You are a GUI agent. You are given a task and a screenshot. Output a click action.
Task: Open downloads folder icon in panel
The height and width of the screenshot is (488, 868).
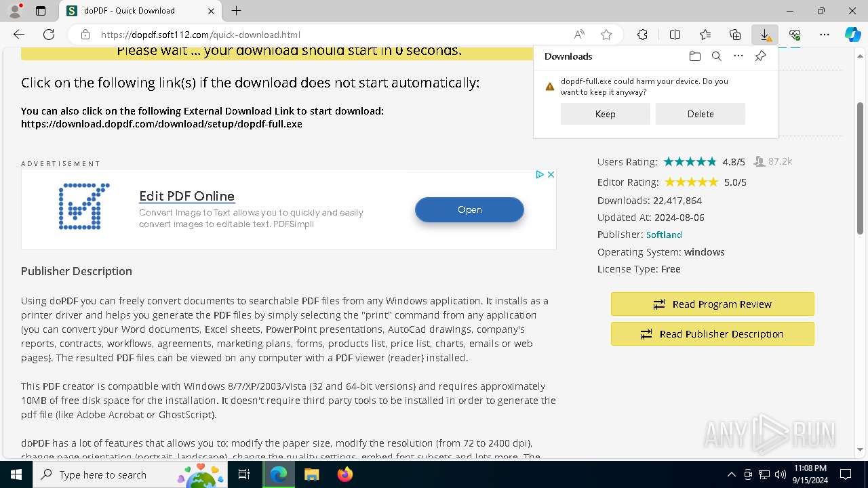point(694,56)
